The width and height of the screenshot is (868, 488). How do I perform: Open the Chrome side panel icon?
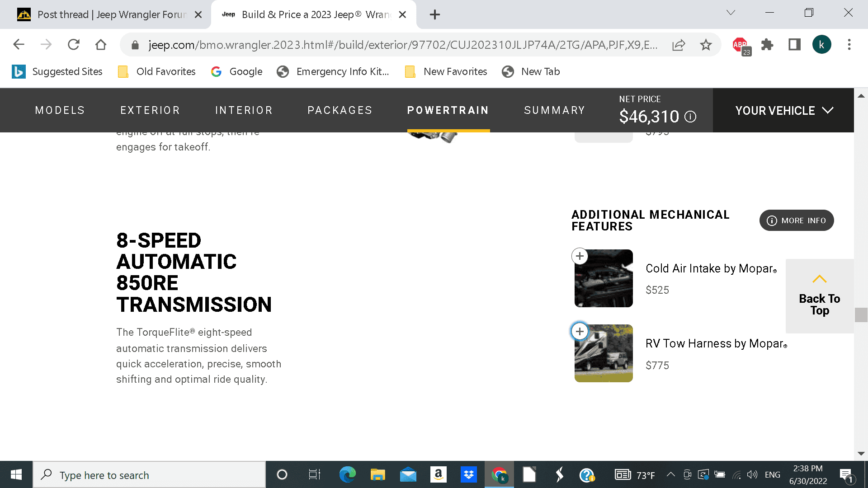pos(794,44)
